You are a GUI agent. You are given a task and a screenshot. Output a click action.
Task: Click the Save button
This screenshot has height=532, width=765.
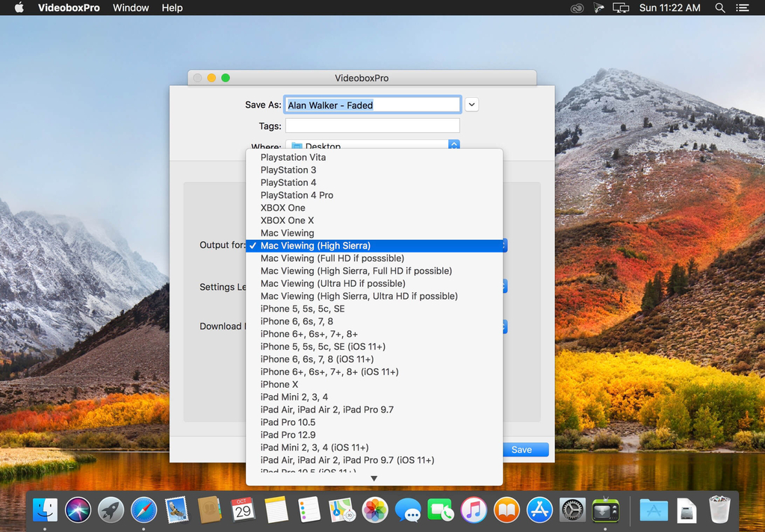tap(521, 450)
